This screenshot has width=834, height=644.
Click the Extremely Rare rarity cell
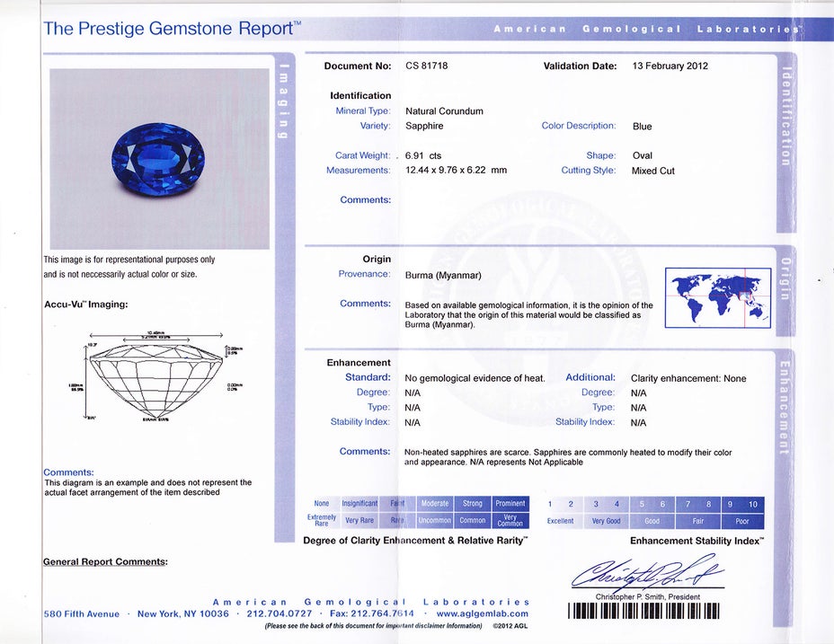coord(322,520)
